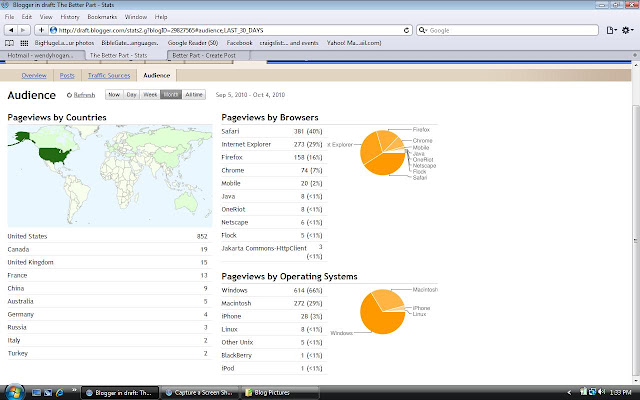Click the United States row
Screen dimensions: 640x400
click(x=108, y=236)
